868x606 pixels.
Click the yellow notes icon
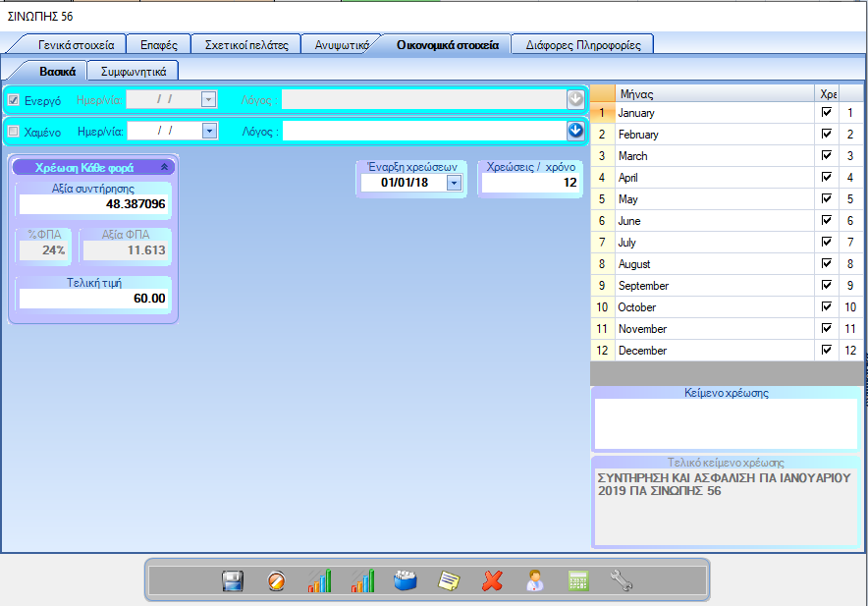tap(449, 580)
